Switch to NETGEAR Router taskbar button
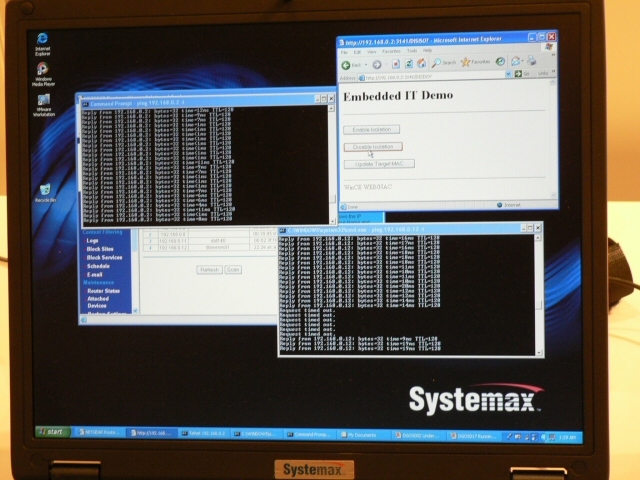The width and height of the screenshot is (640, 480). pyautogui.click(x=100, y=432)
